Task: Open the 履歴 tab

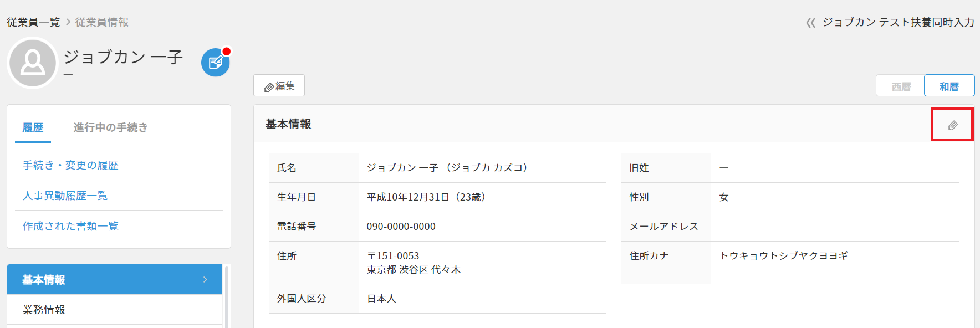Action: [x=33, y=127]
